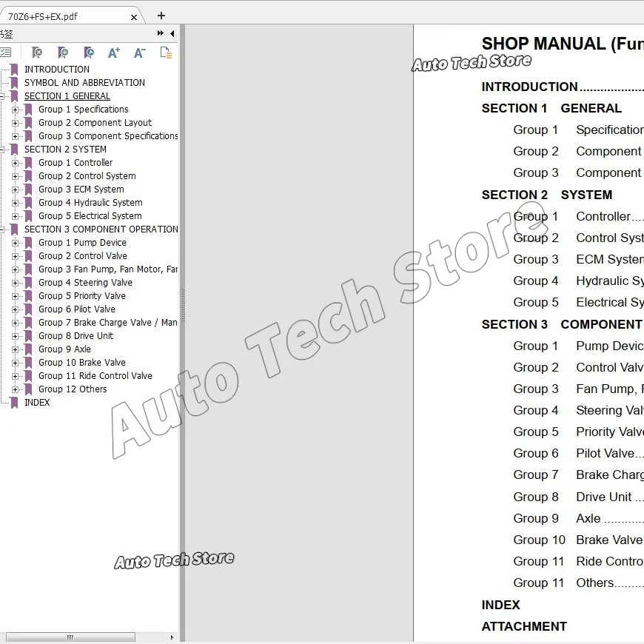Click right scroll arrow of bookmark panel
The width and height of the screenshot is (644, 644).
172,637
